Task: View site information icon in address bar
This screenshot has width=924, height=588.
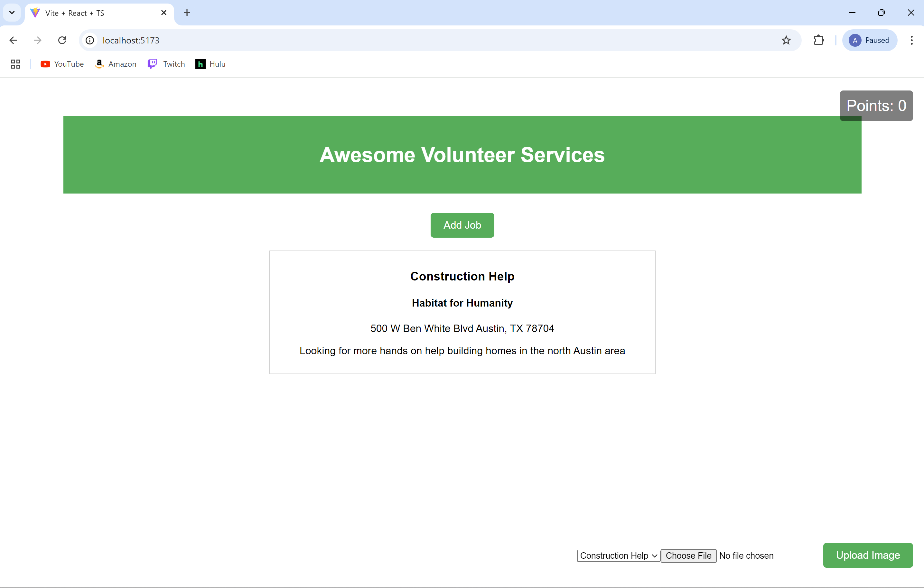Action: click(x=90, y=40)
